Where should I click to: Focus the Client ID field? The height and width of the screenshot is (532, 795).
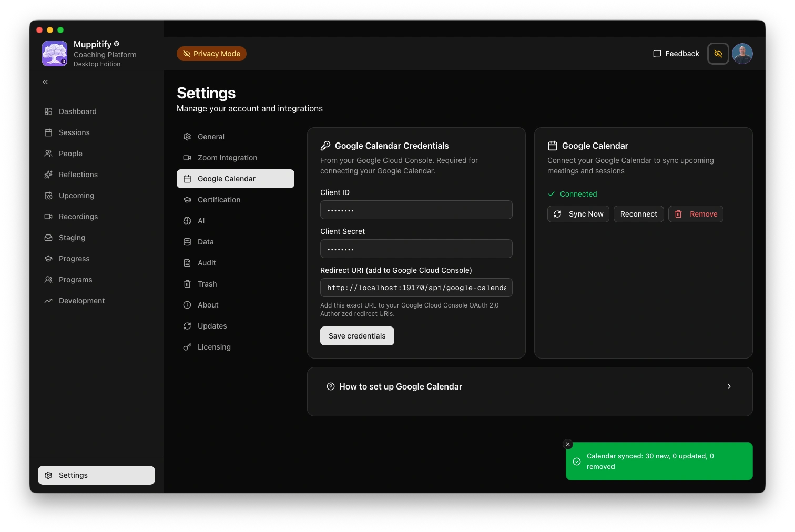pos(416,210)
